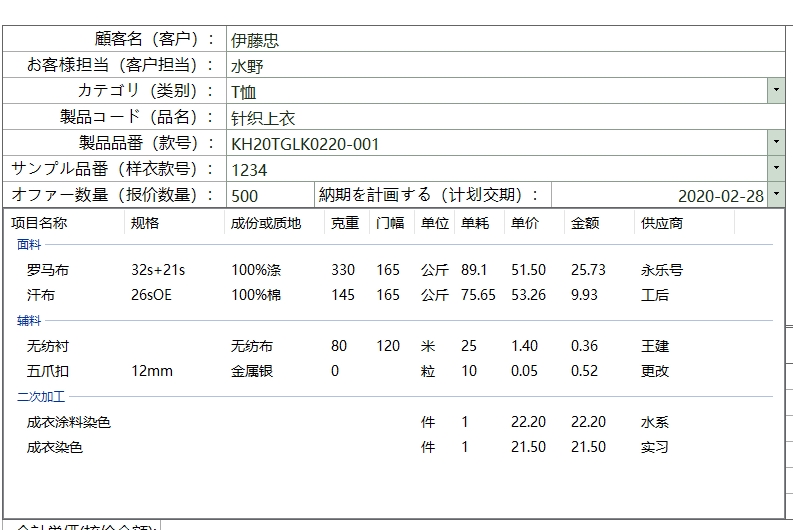The height and width of the screenshot is (530, 793).
Task: Open the サンプル品番 (样衣款号) dropdown arrow
Action: tap(776, 168)
